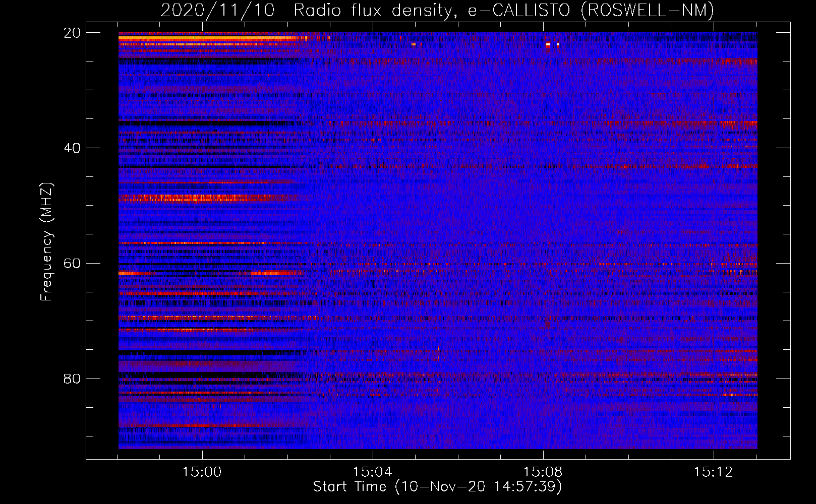The width and height of the screenshot is (816, 504).
Task: Click the bright yellow band near 20 MHz
Action: (x=212, y=38)
